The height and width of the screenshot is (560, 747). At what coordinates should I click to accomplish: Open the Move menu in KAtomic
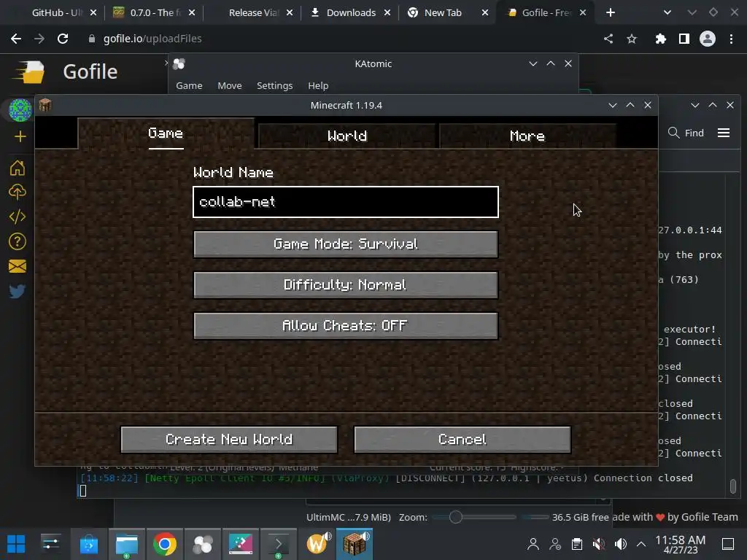click(230, 86)
